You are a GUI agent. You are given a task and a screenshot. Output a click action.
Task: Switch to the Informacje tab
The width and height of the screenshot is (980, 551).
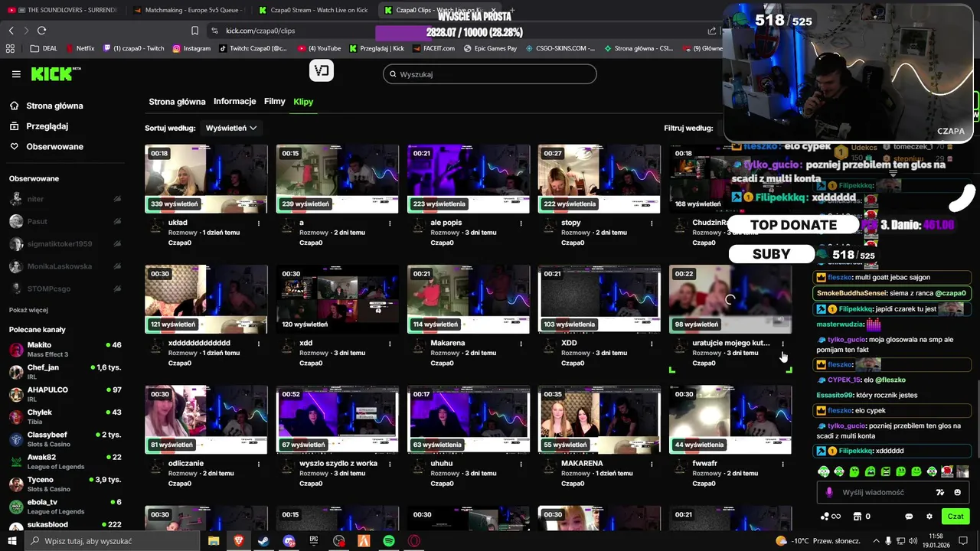click(235, 102)
